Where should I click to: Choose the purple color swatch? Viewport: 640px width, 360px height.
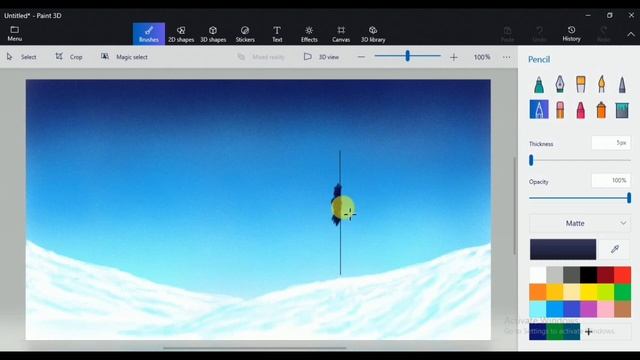click(588, 309)
